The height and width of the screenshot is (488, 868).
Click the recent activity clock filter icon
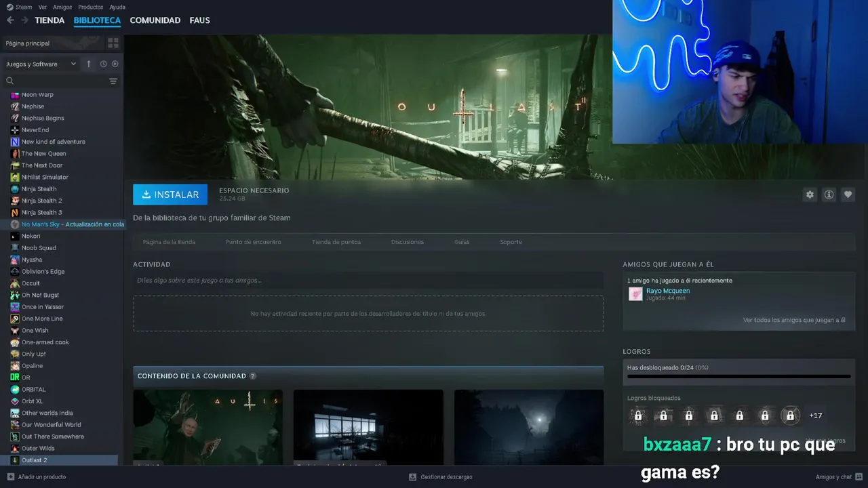coord(103,64)
